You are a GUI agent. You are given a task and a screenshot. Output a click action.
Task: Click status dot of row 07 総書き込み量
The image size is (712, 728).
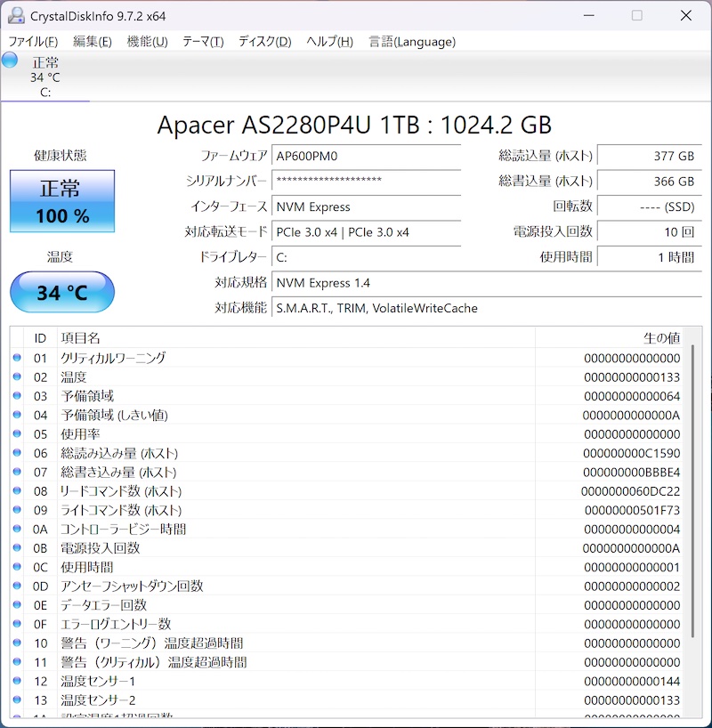[17, 472]
